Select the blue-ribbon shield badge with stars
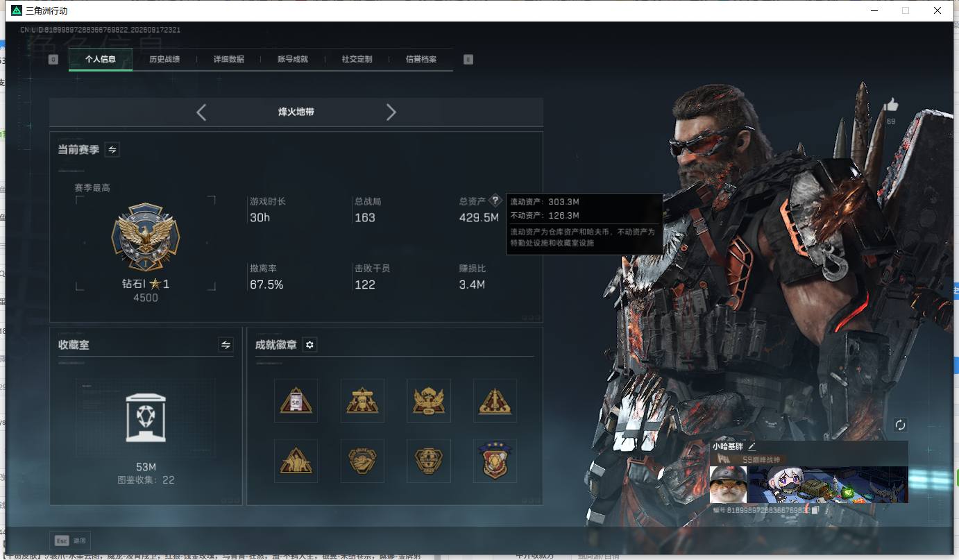This screenshot has width=959, height=560. point(495,461)
